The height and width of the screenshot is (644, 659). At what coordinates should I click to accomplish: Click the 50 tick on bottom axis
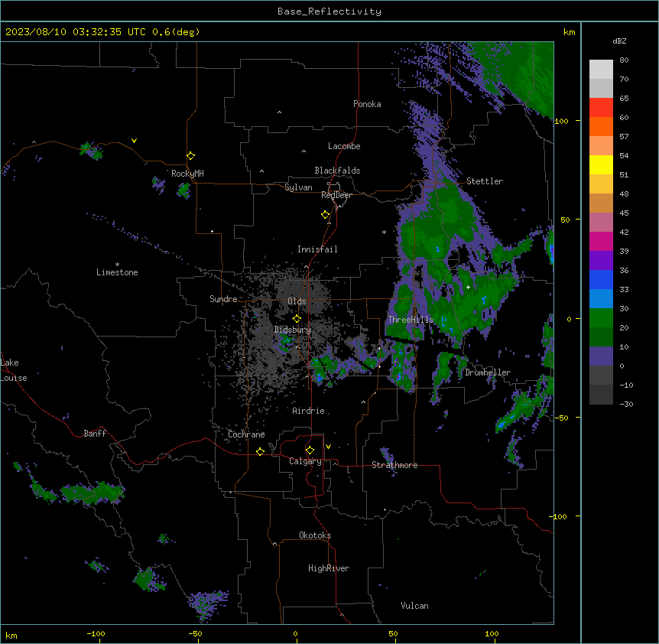[x=393, y=633]
